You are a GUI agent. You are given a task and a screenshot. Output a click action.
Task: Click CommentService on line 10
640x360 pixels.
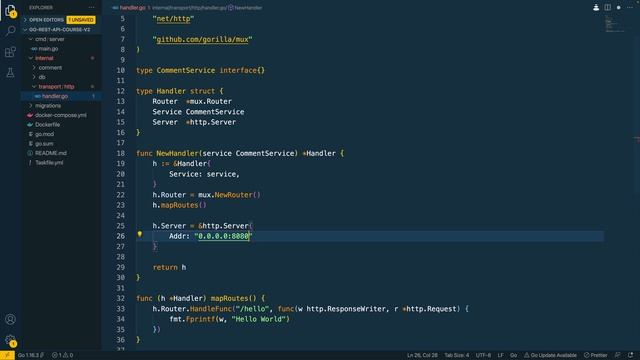pyautogui.click(x=186, y=70)
